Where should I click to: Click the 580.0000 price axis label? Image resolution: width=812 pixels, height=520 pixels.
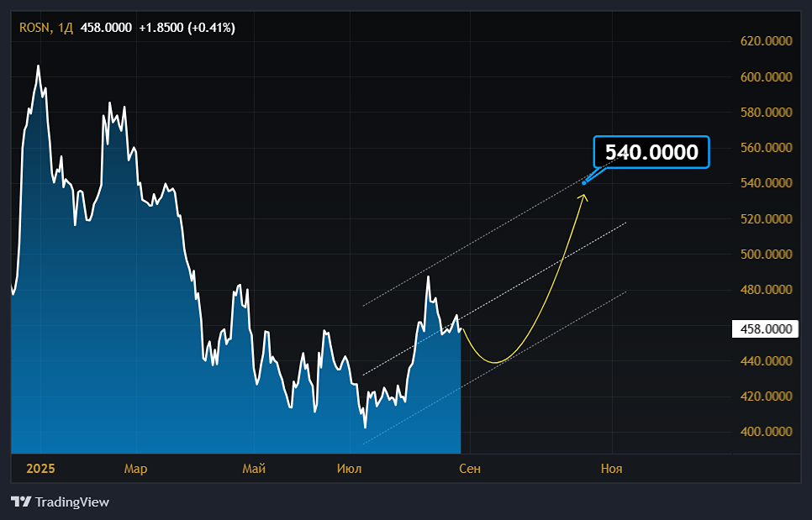click(766, 113)
